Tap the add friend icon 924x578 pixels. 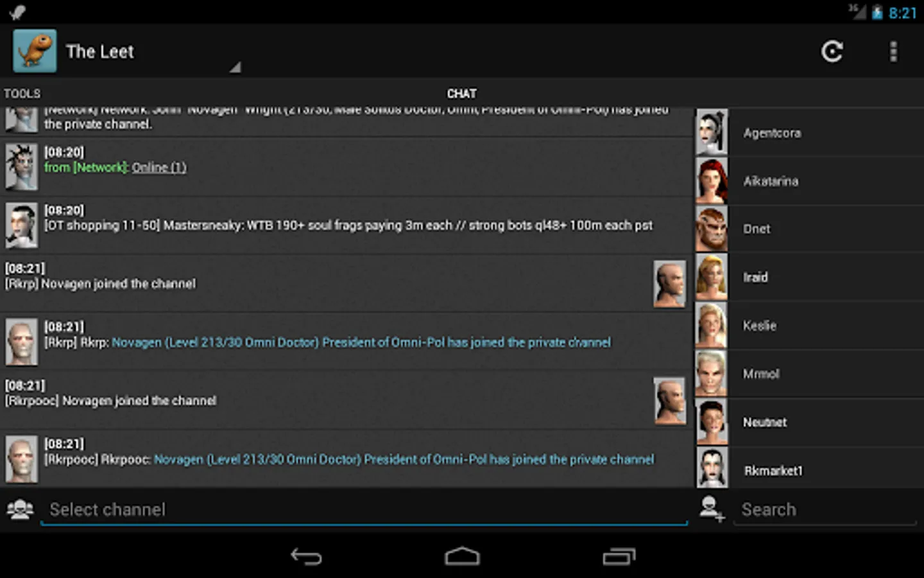click(712, 509)
